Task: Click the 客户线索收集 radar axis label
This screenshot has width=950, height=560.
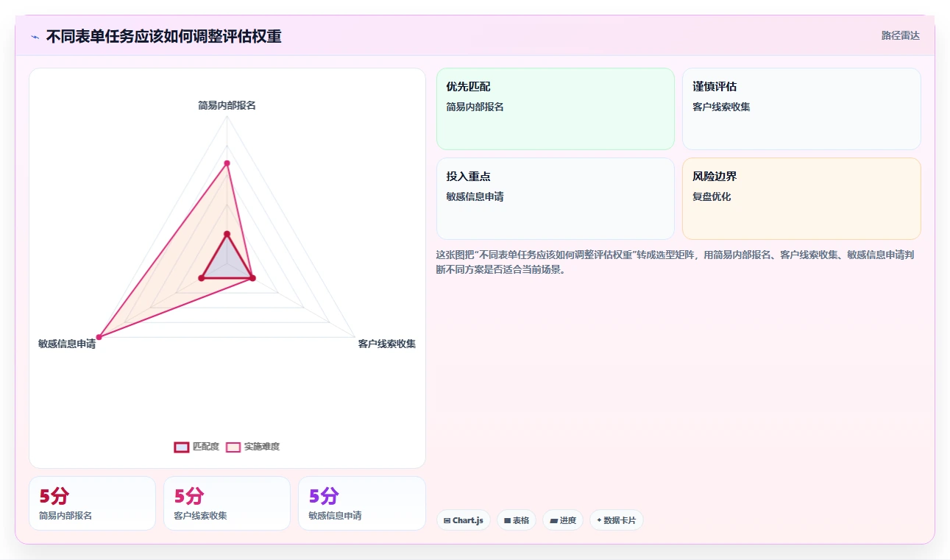Action: click(387, 344)
